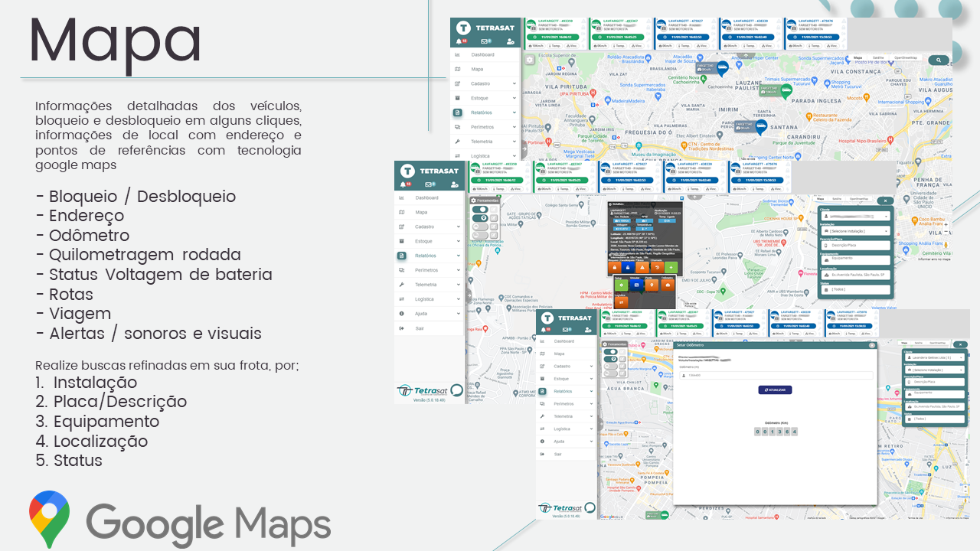Open the green Setup gear button in the details popup
The image size is (980, 551).
[621, 285]
